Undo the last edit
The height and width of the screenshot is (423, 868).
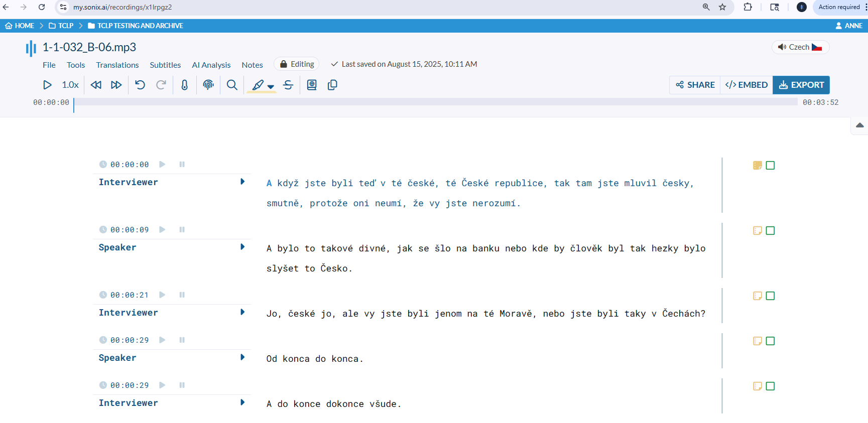click(140, 85)
